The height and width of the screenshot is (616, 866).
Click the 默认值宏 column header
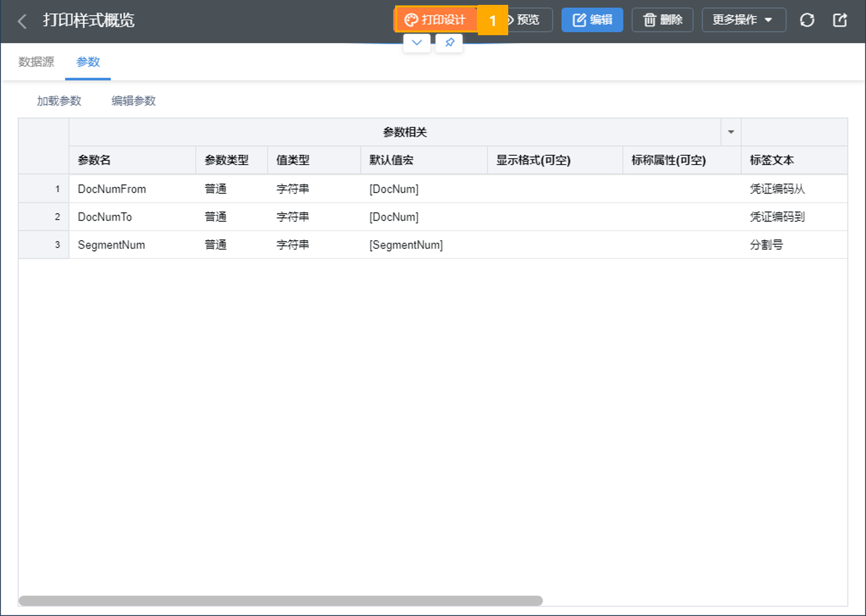424,160
